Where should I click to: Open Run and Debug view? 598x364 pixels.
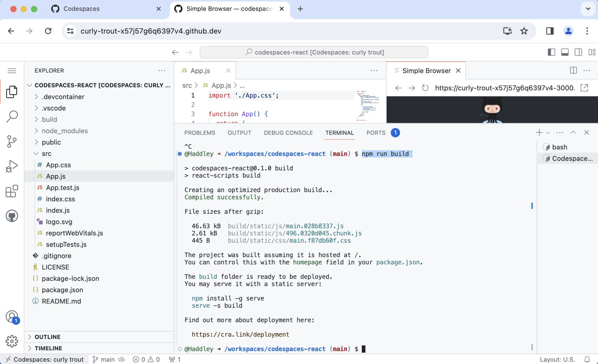12,166
